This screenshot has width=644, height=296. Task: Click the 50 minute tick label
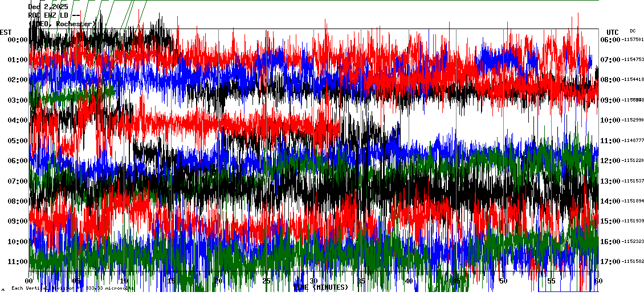(503, 281)
